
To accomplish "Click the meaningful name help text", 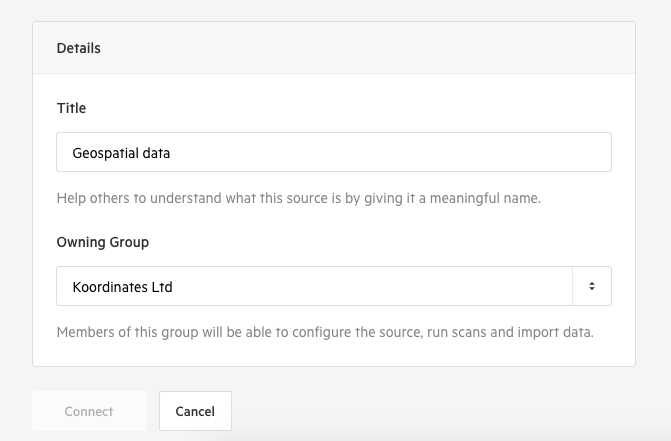I will [x=299, y=198].
